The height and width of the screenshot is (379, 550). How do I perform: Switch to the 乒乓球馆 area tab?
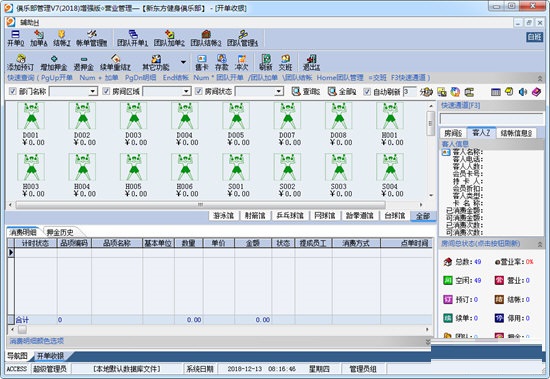(x=290, y=216)
